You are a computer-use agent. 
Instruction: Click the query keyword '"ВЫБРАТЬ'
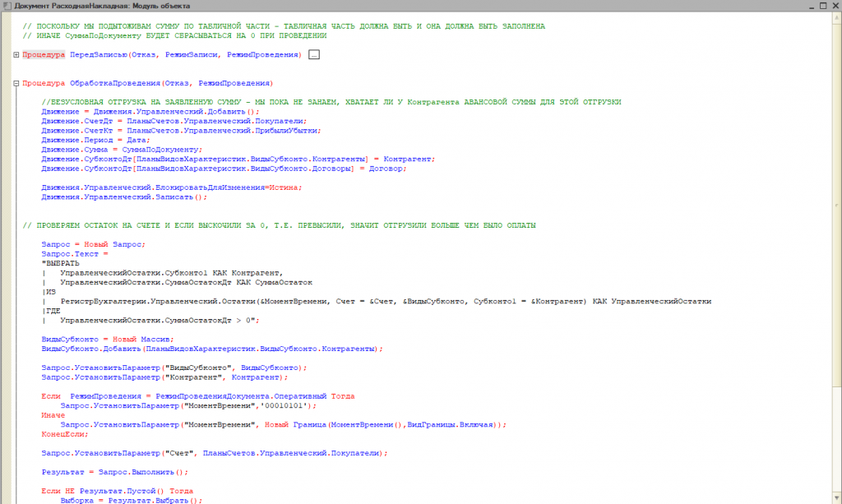click(60, 264)
